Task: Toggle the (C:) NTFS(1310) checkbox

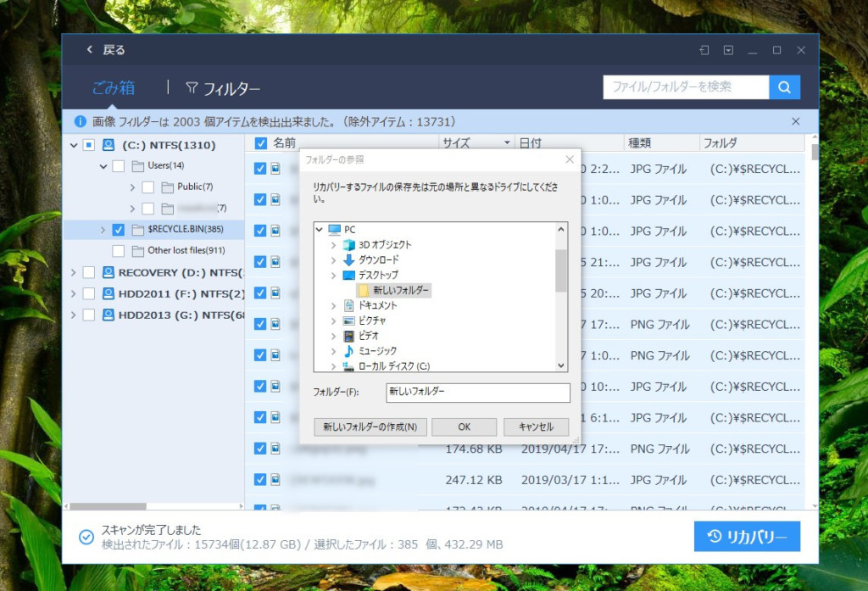Action: [88, 145]
